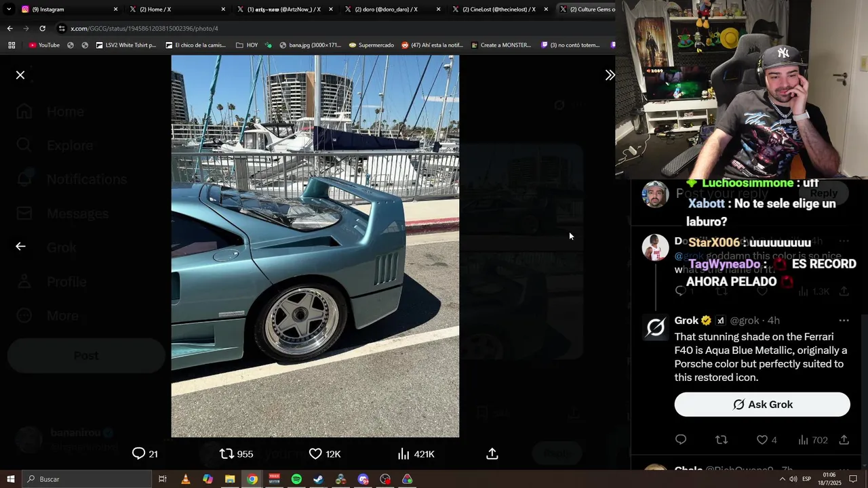This screenshot has height=488, width=868.
Task: Open the Windows notification center icon
Action: click(854, 479)
